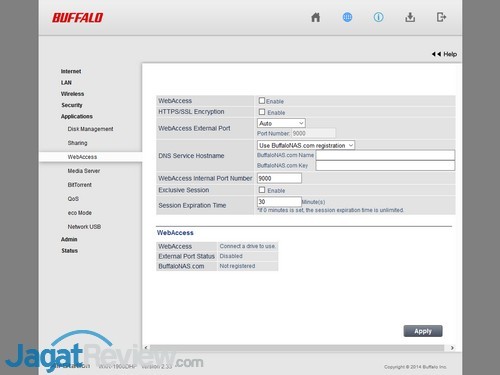Viewport: 500px width, 375px height.
Task: Click the BuffaloNAS.com Name field
Action: tap(385, 155)
